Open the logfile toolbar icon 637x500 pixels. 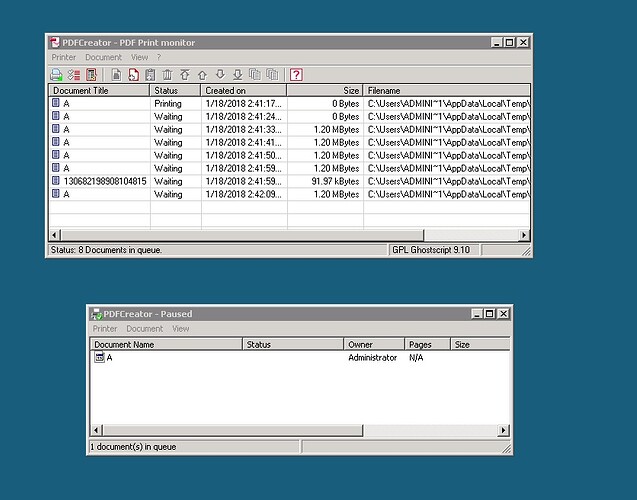click(x=91, y=75)
